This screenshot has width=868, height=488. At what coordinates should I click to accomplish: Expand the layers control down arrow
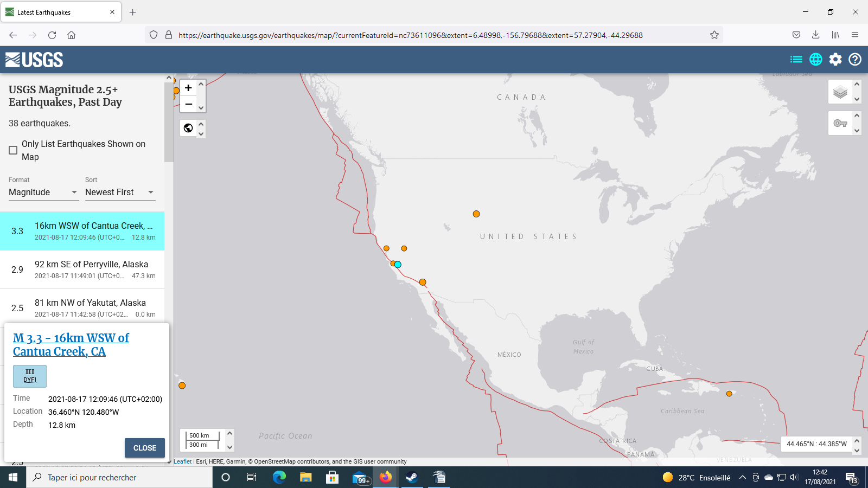(x=857, y=99)
